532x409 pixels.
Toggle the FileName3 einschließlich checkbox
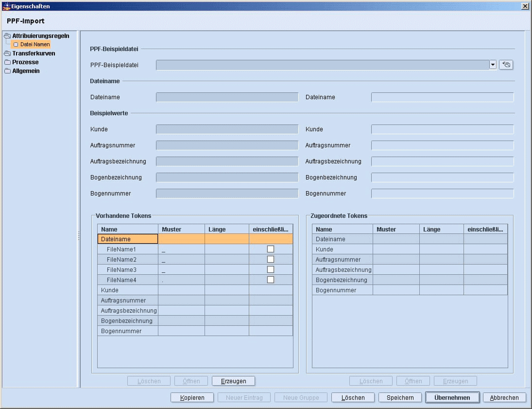coord(271,269)
